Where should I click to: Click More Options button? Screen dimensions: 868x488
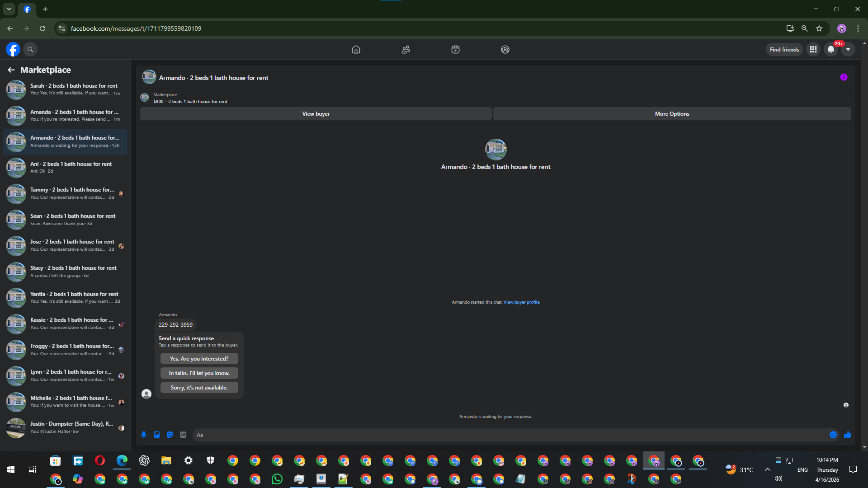tap(672, 114)
